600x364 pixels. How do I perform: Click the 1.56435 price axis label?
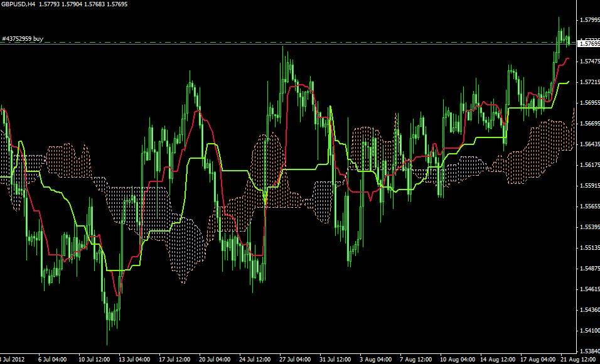pyautogui.click(x=590, y=144)
